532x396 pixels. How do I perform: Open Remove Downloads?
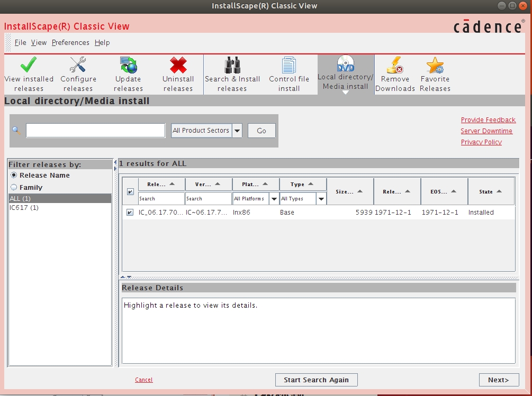[x=395, y=74]
